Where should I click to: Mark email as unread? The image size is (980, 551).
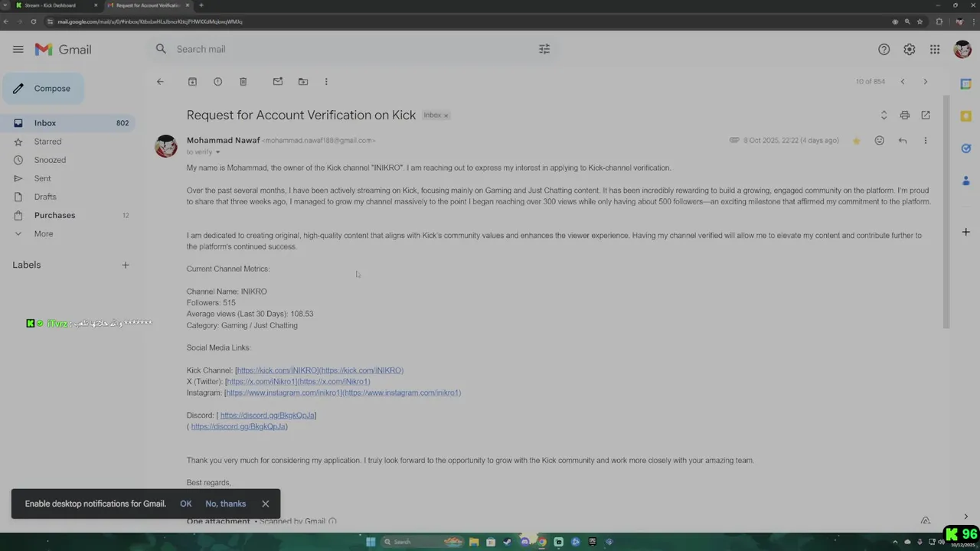click(278, 82)
